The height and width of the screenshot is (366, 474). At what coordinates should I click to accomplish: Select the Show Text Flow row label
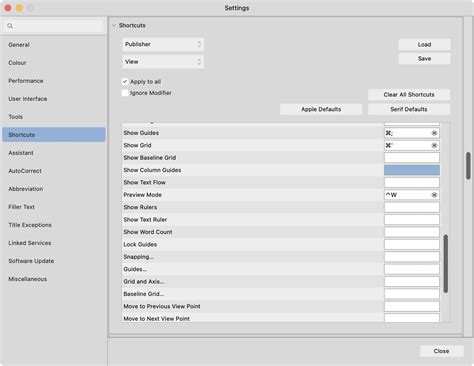144,182
